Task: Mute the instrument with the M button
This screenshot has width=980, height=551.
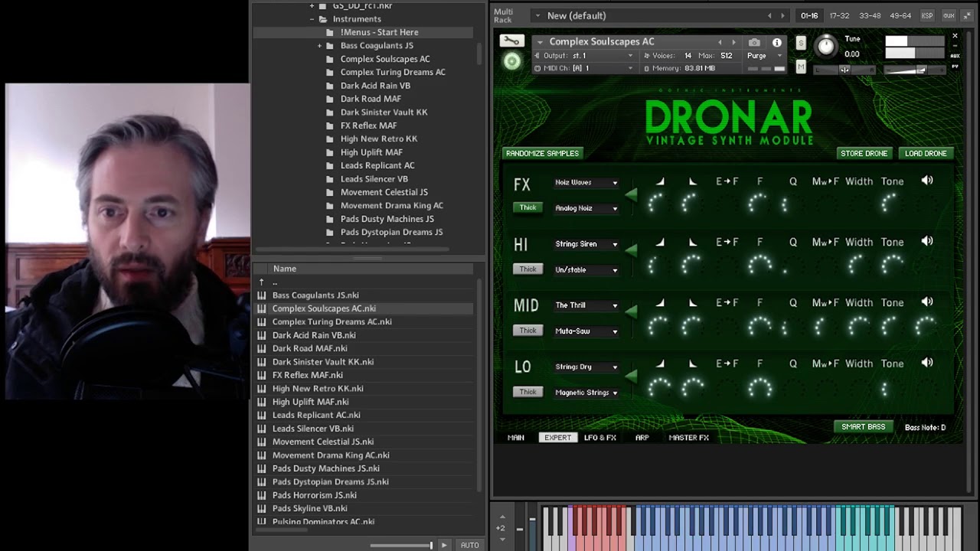Action: (x=801, y=67)
